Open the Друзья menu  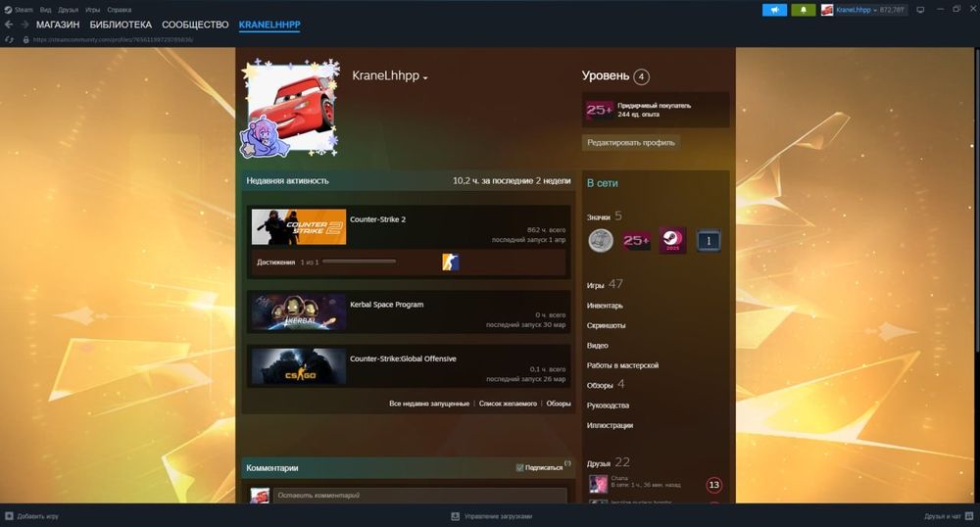tap(69, 10)
